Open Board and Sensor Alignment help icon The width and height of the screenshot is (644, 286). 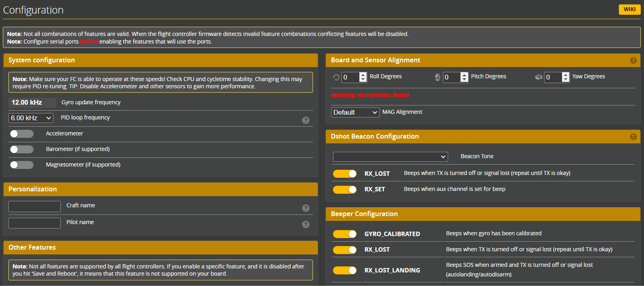(633, 60)
